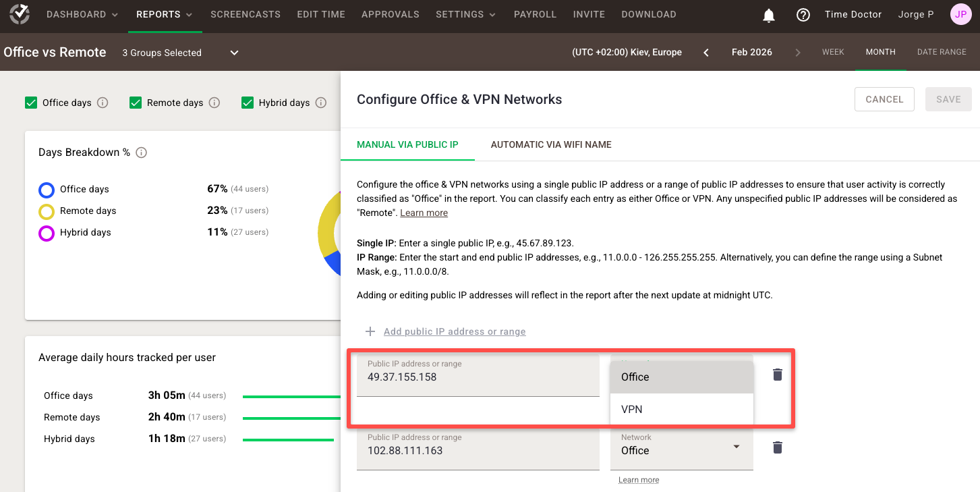Click the blue Office days legend circle
980x492 pixels.
[47, 190]
